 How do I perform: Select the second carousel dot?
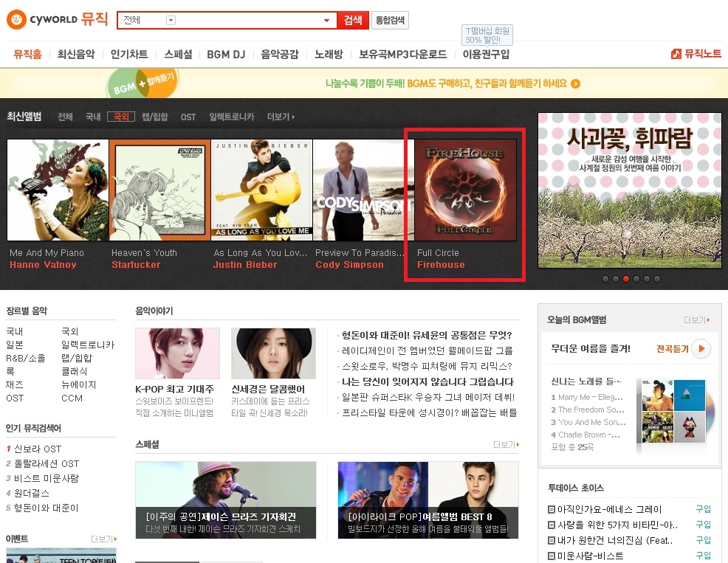(x=616, y=279)
